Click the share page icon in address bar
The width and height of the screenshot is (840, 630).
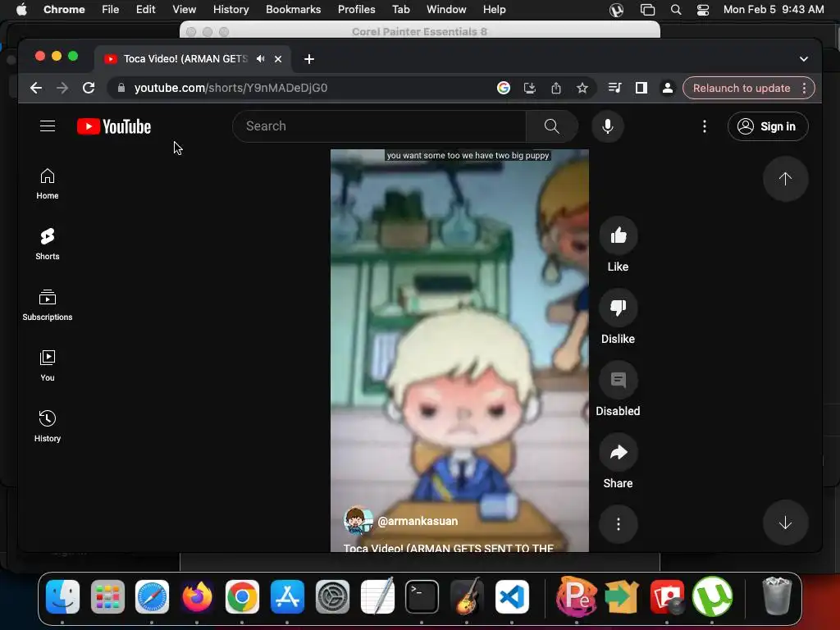[556, 88]
